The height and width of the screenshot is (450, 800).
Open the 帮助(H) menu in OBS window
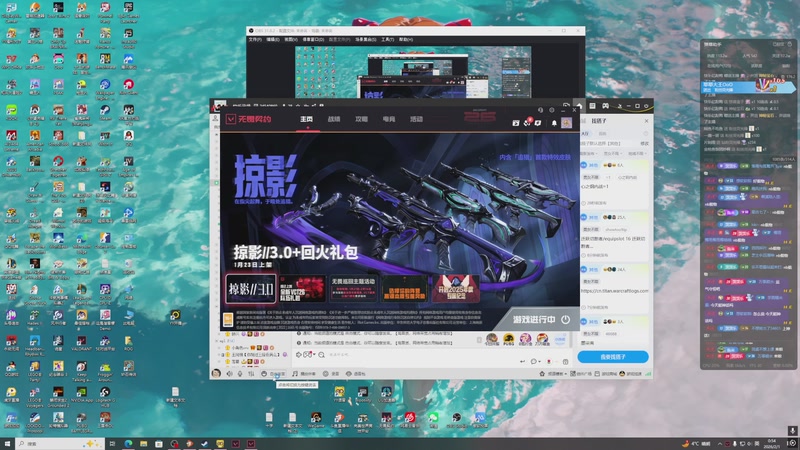coord(406,39)
